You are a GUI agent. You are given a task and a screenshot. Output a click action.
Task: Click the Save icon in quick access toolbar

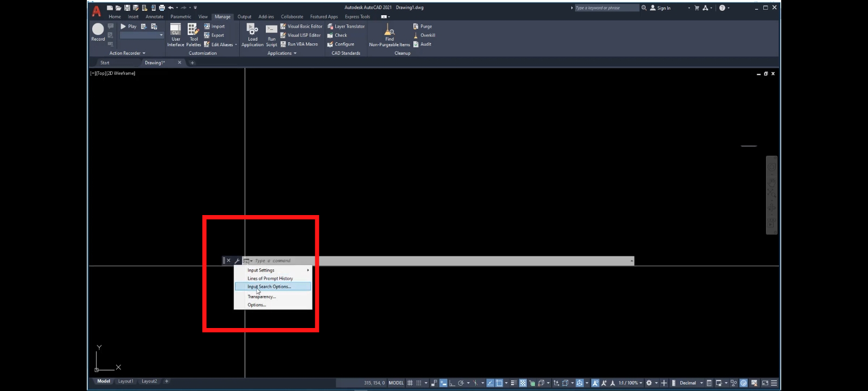[x=127, y=8]
